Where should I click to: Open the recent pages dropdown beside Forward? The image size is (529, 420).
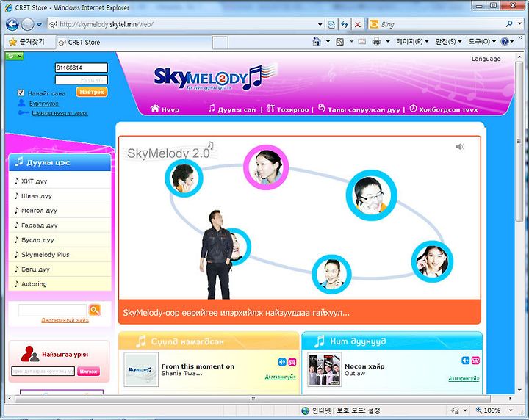[x=39, y=25]
